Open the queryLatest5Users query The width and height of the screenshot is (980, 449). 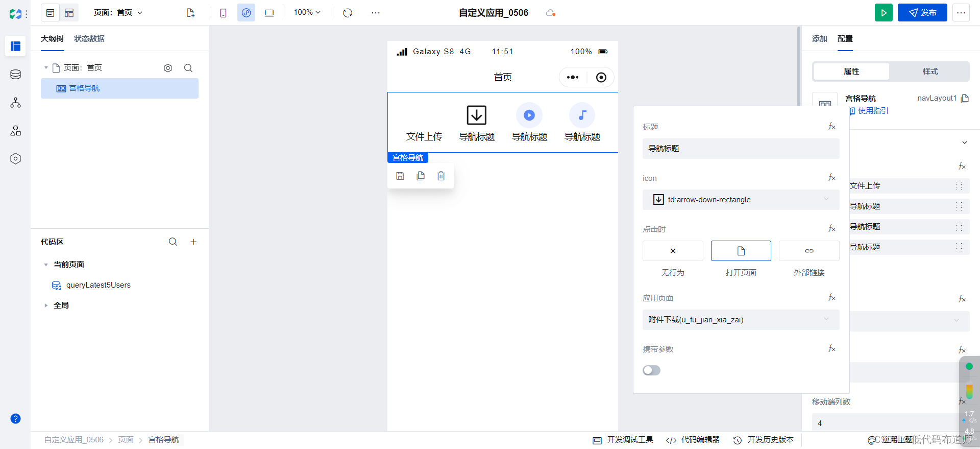[98, 285]
